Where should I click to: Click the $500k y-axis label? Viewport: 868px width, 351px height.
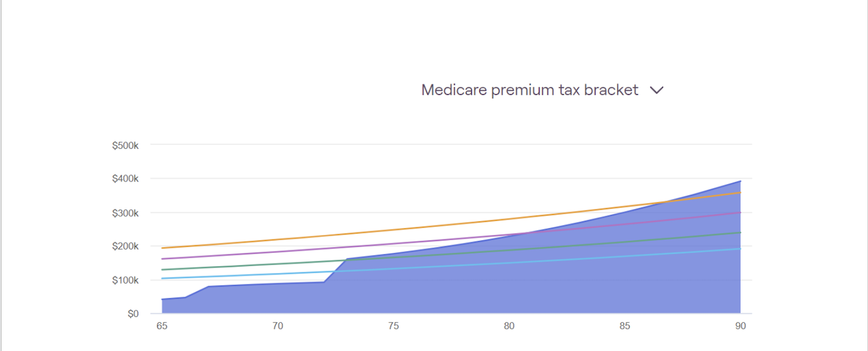click(126, 145)
